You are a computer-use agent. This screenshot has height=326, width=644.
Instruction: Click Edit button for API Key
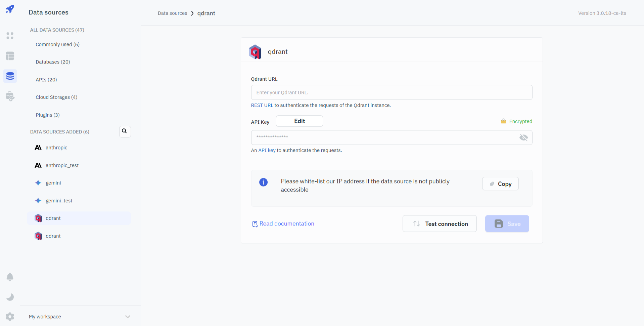coord(299,121)
